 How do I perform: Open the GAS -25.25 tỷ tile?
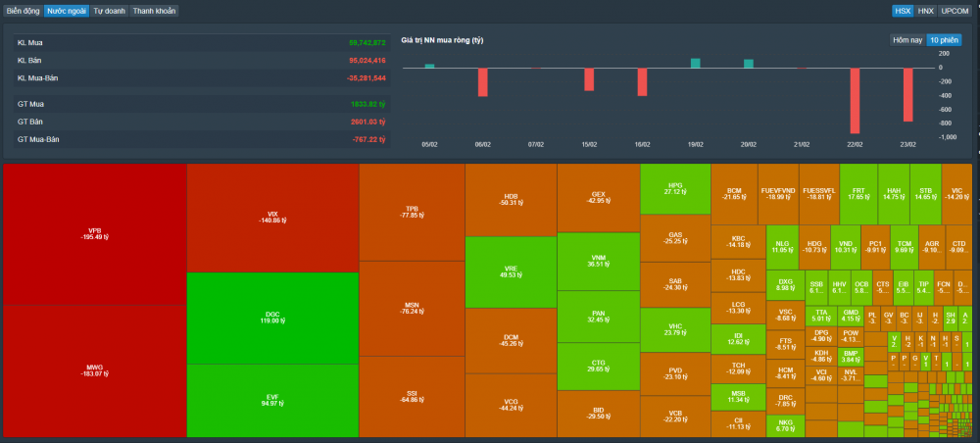pos(675,239)
